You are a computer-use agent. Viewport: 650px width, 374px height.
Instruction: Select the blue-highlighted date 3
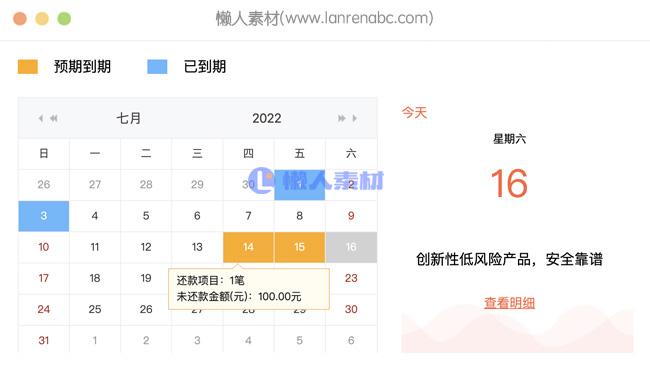click(x=44, y=216)
